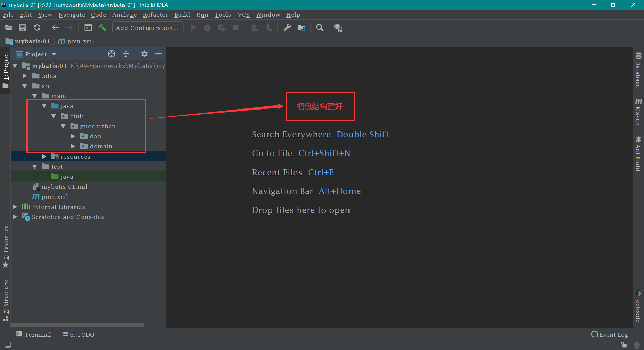Toggle the Maven tool window
The height and width of the screenshot is (350, 644).
[x=638, y=112]
